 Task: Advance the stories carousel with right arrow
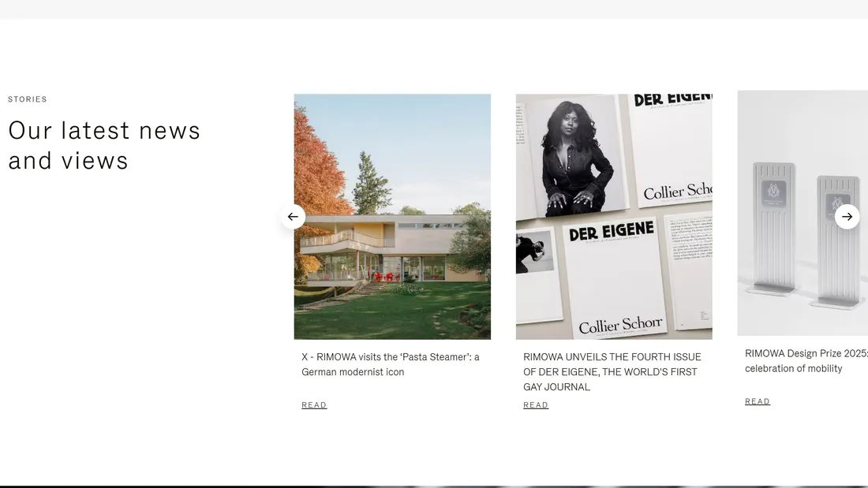point(847,217)
